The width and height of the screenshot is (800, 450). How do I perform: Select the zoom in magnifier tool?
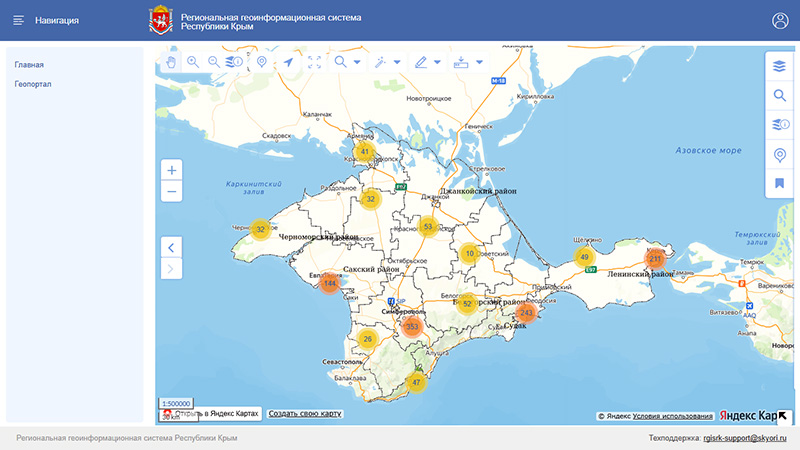193,62
